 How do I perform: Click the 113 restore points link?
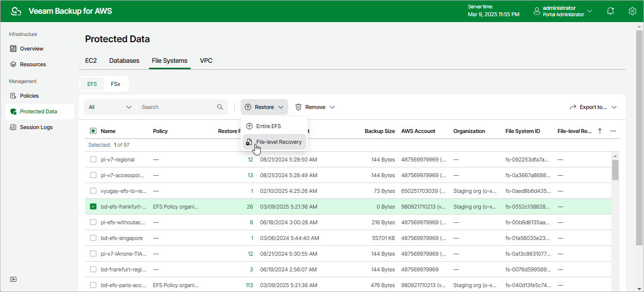pyautogui.click(x=249, y=285)
